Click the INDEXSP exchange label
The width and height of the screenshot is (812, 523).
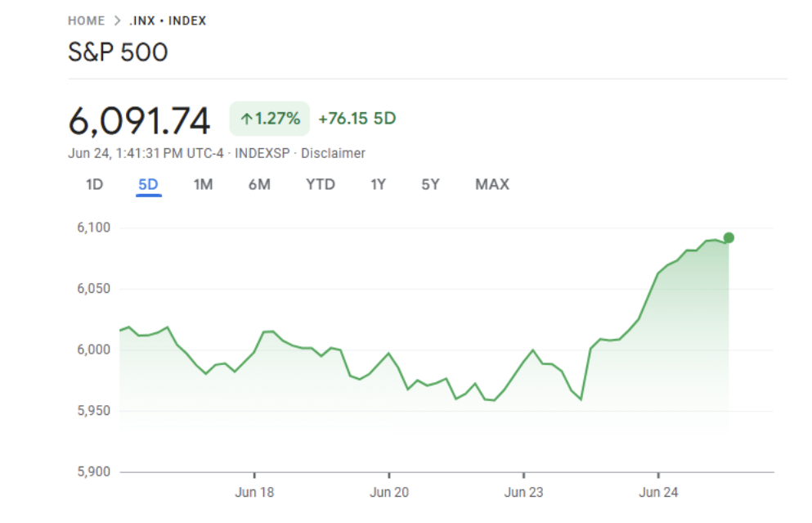(262, 153)
